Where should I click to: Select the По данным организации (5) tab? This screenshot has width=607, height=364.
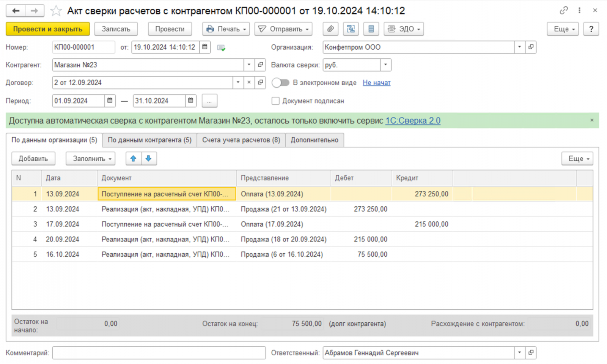coord(54,140)
